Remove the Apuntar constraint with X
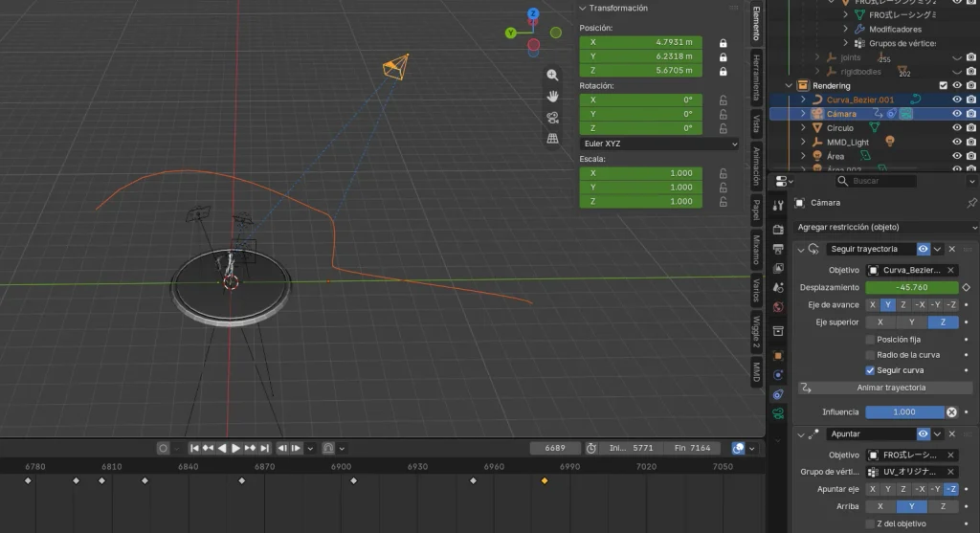980x533 pixels. coord(952,433)
